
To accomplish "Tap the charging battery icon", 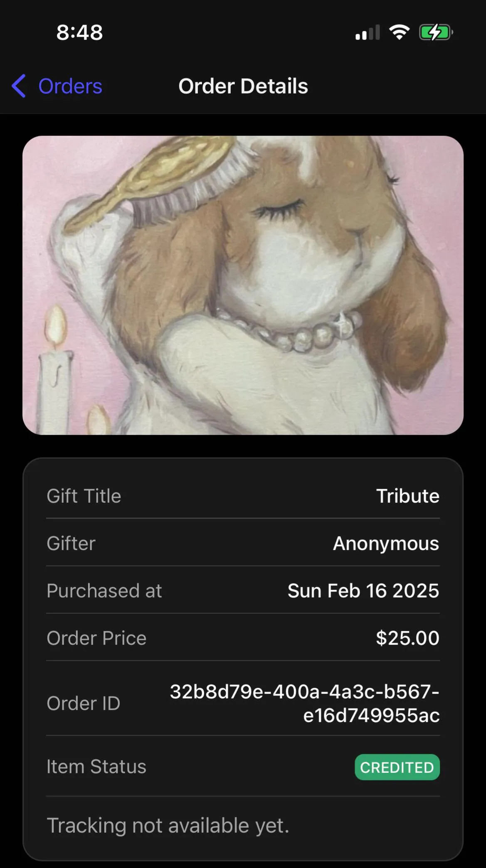I will (435, 32).
